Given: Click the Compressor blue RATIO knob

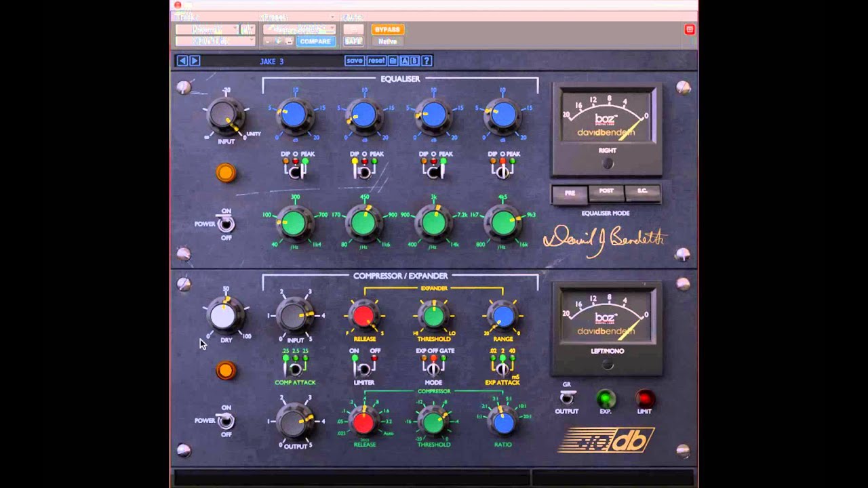Looking at the screenshot, I should click(x=502, y=422).
